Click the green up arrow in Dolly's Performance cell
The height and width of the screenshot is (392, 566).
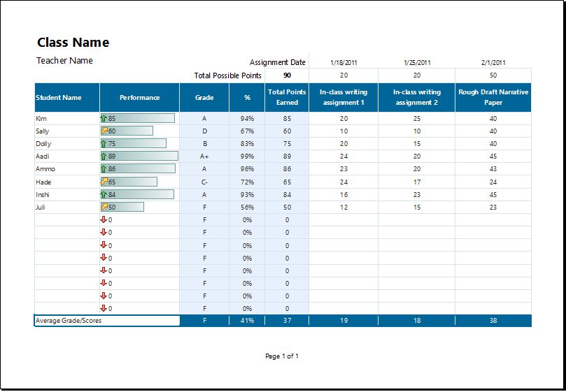[x=104, y=143]
